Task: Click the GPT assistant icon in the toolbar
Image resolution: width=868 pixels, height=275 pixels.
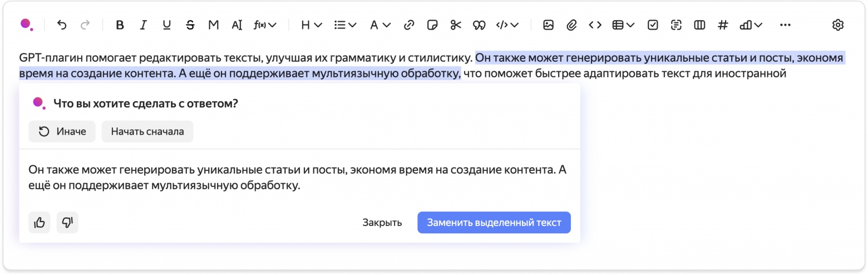Action: [26, 24]
